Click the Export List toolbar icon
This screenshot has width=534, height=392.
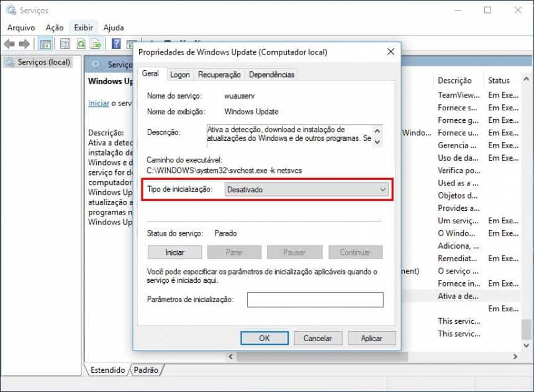click(96, 44)
